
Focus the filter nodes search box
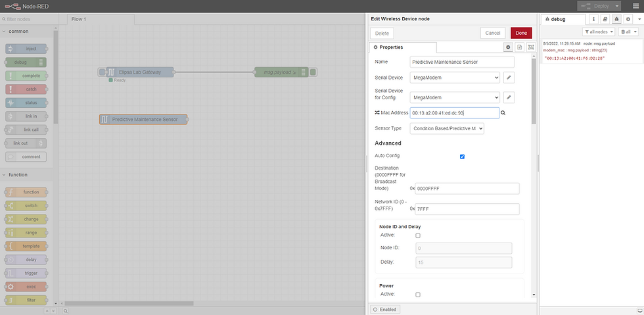click(x=29, y=19)
